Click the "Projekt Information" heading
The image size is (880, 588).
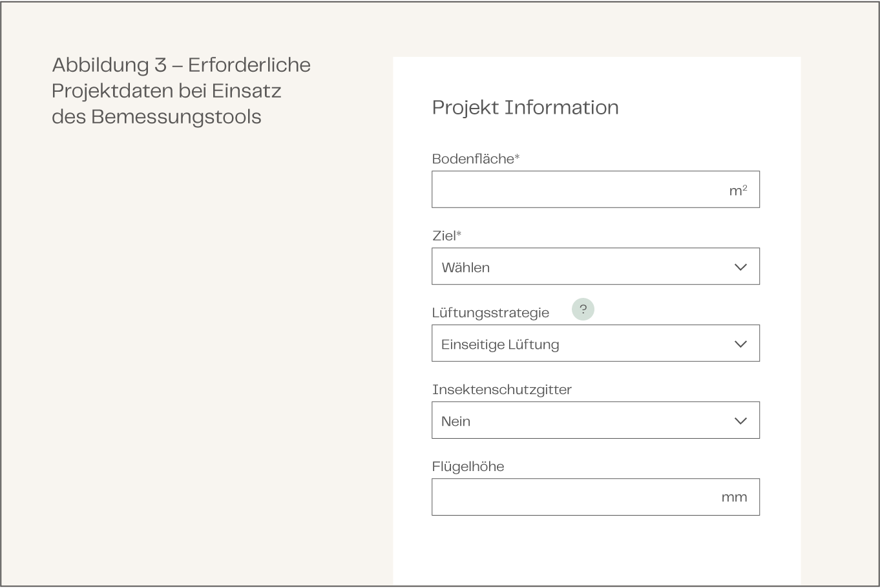tap(525, 107)
